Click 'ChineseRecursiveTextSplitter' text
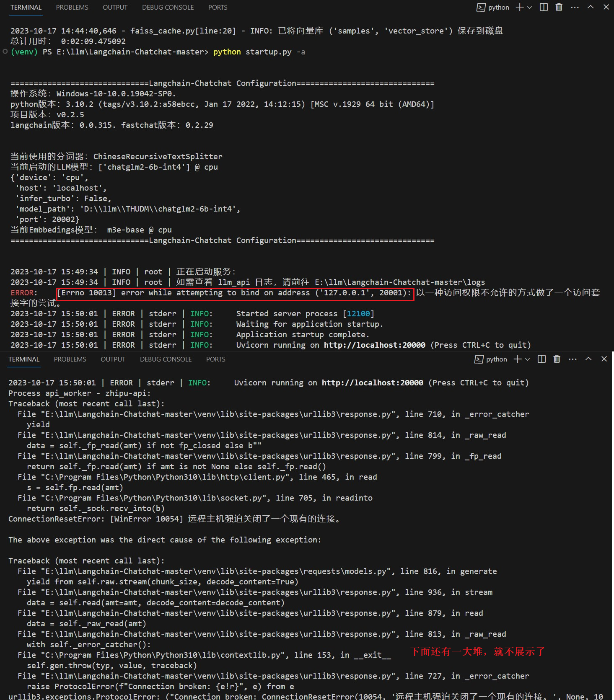 158,157
